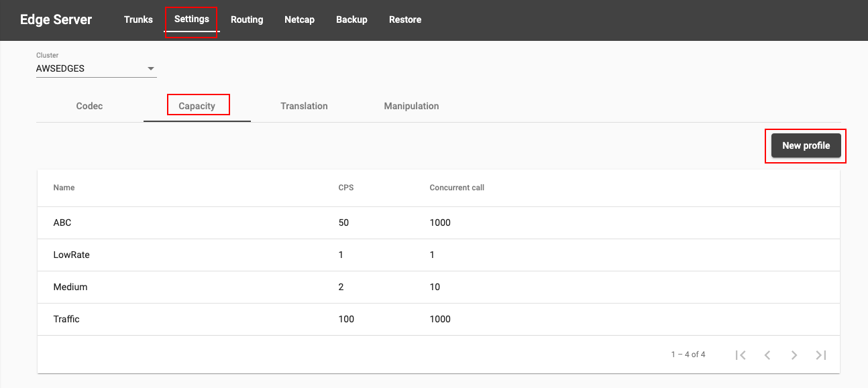The width and height of the screenshot is (868, 388).
Task: Open the Manipulation tab
Action: (412, 106)
